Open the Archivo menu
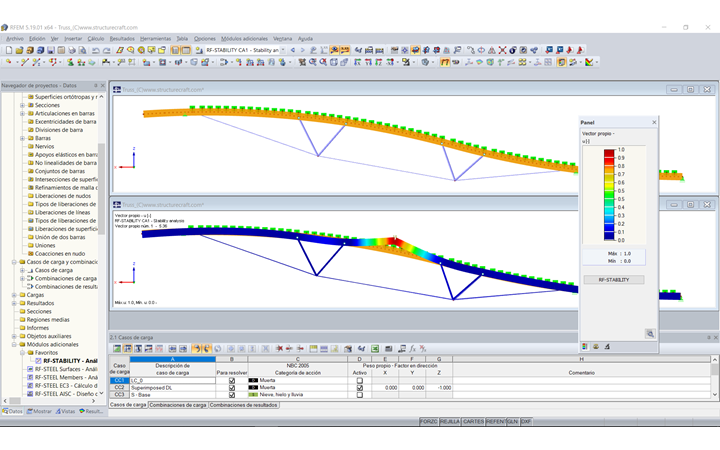Viewport: 720px width, 450px height. pyautogui.click(x=15, y=39)
